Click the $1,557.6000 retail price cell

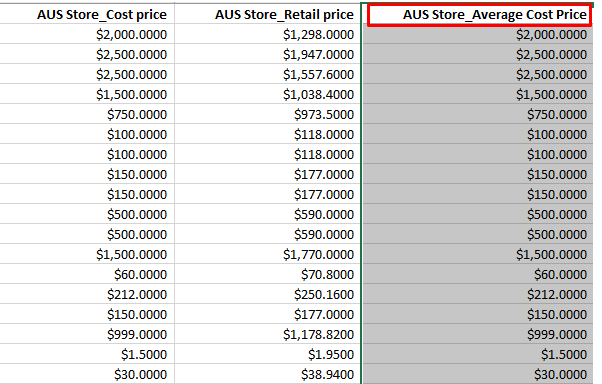click(x=268, y=74)
